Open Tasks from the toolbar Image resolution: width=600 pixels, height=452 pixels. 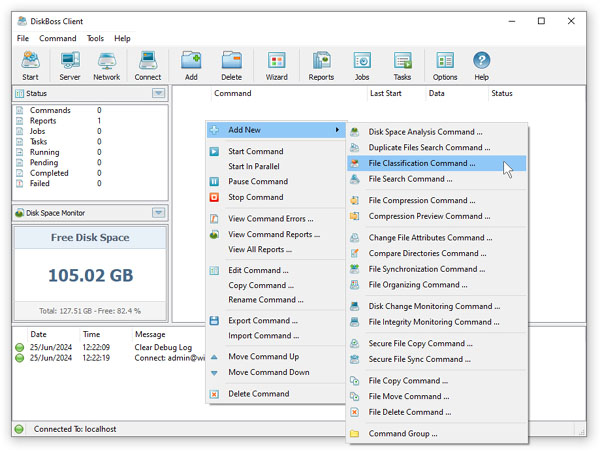coord(403,66)
